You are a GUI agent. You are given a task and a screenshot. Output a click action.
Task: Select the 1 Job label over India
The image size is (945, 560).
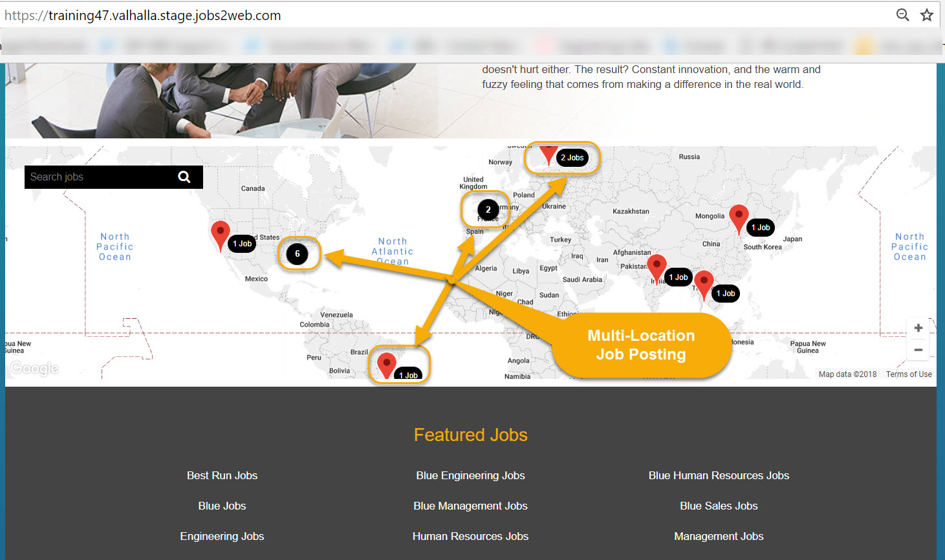tap(679, 277)
